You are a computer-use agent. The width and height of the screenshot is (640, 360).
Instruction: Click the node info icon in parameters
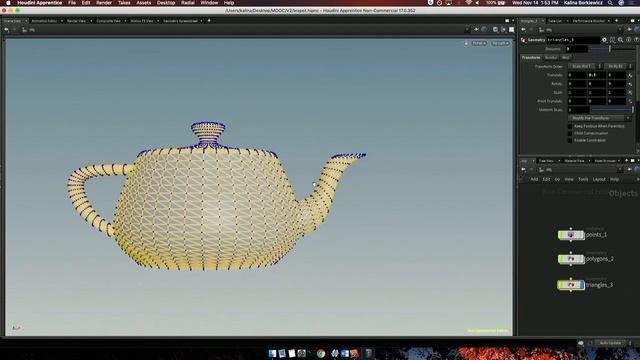point(629,40)
